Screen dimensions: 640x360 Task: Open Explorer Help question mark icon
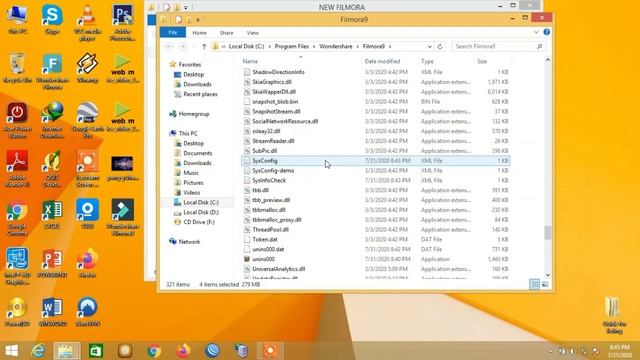[x=547, y=32]
